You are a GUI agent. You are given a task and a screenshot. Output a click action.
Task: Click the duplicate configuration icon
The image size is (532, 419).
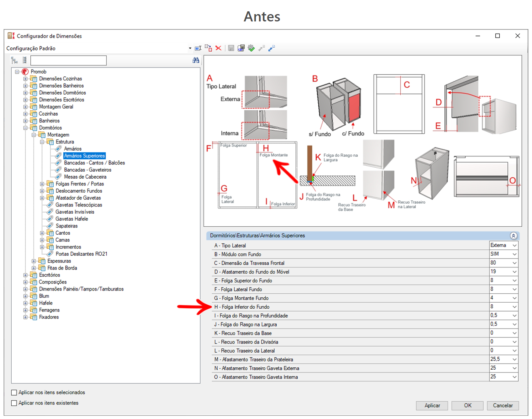(208, 48)
